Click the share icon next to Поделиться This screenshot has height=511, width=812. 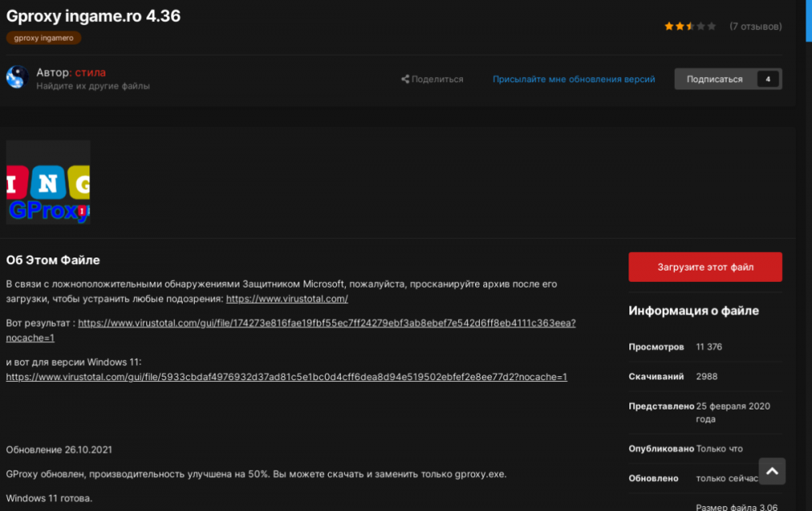click(x=405, y=80)
